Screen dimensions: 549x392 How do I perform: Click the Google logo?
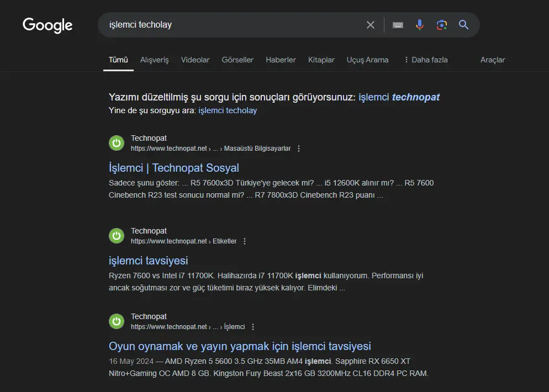tap(47, 25)
